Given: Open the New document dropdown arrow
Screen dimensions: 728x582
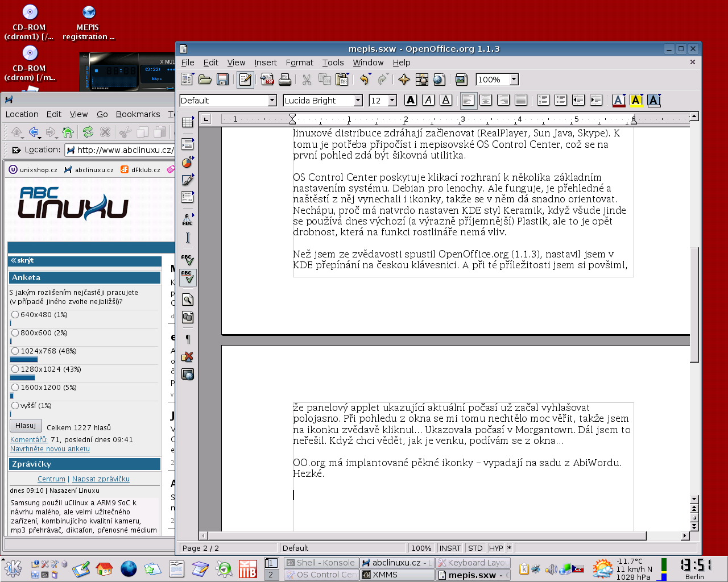Looking at the screenshot, I should point(193,74).
